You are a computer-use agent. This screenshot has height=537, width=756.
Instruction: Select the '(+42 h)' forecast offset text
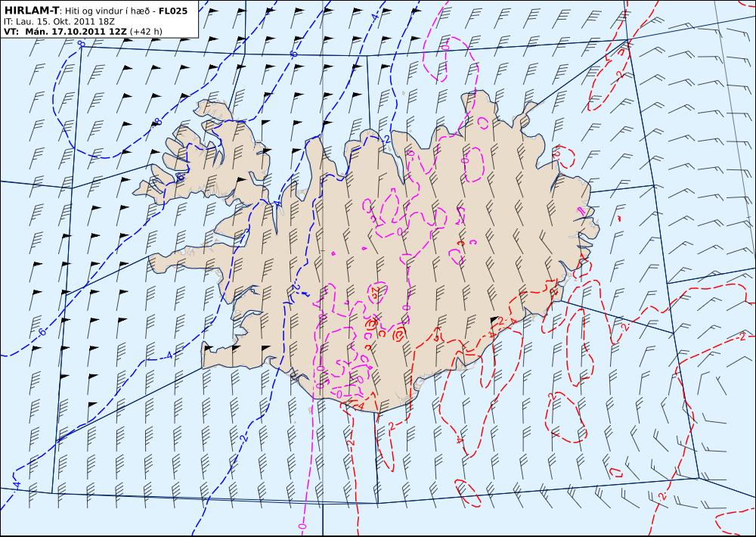[146, 33]
